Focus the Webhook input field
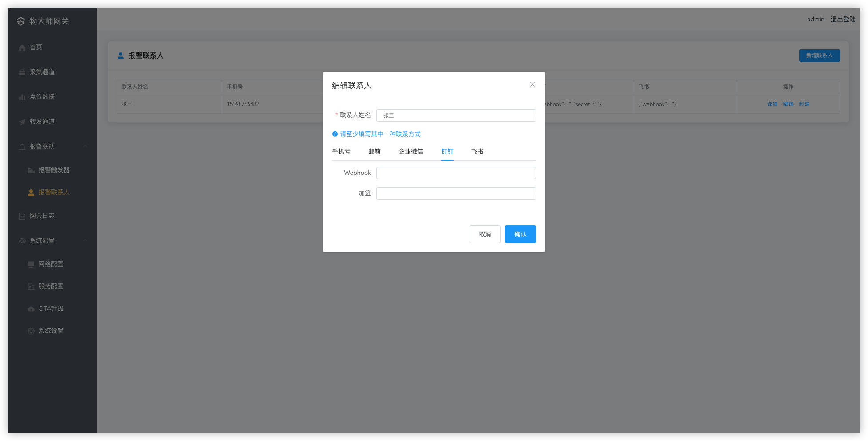This screenshot has width=868, height=441. coord(456,173)
